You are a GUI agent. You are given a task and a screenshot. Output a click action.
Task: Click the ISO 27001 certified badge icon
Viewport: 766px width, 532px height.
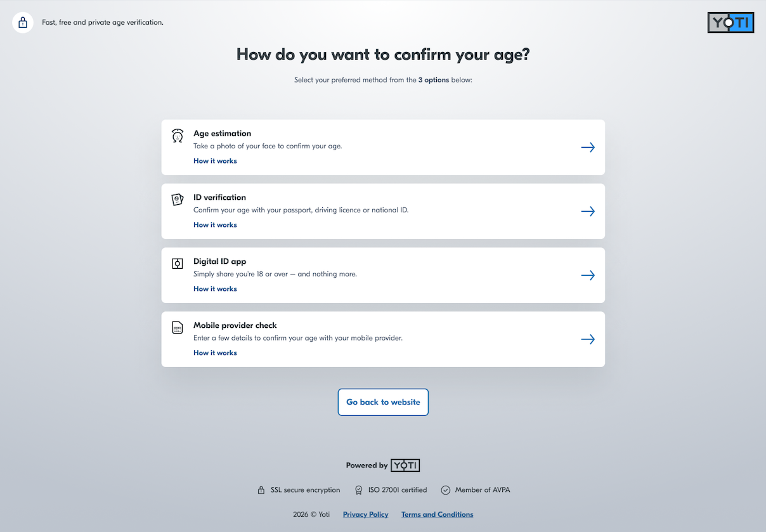click(360, 490)
